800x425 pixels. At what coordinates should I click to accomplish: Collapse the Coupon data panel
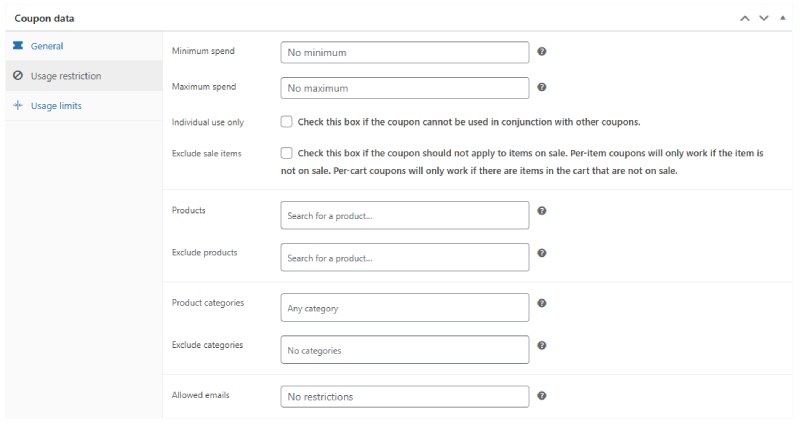(782, 18)
